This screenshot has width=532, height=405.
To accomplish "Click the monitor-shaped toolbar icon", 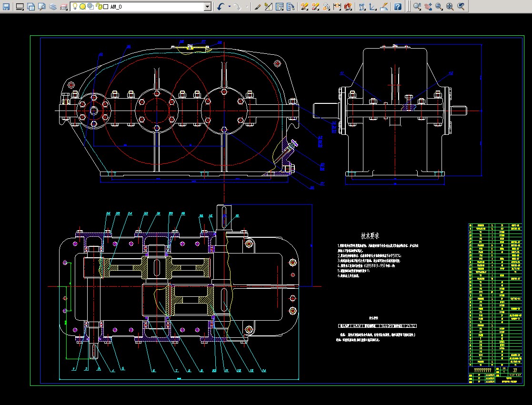I will coord(20,7).
